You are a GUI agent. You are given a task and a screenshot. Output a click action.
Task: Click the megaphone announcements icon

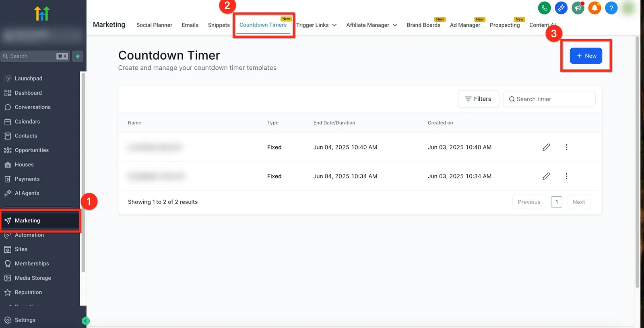tap(578, 8)
